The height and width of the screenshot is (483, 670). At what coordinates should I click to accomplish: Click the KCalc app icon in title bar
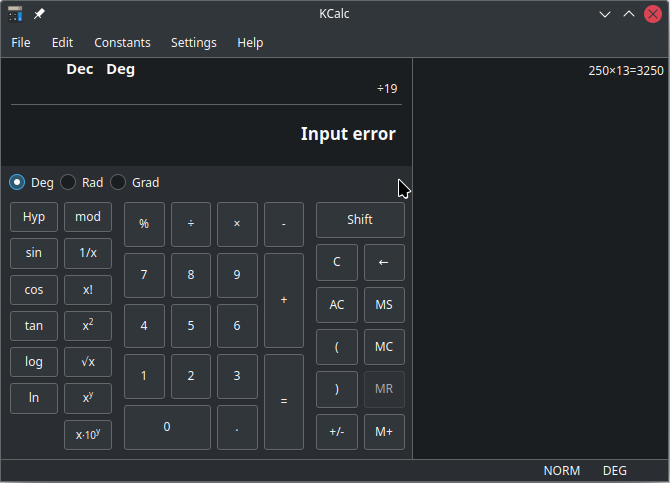coord(15,14)
